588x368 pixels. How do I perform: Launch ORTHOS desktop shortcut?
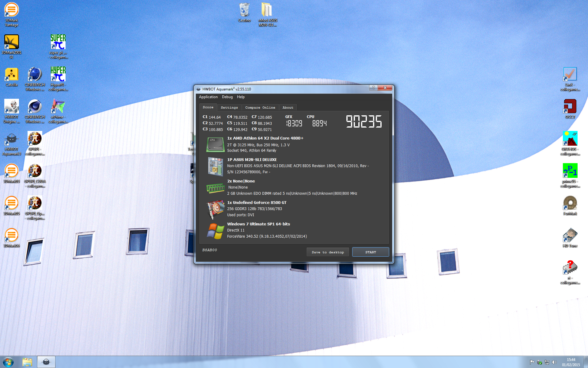[x=570, y=144]
